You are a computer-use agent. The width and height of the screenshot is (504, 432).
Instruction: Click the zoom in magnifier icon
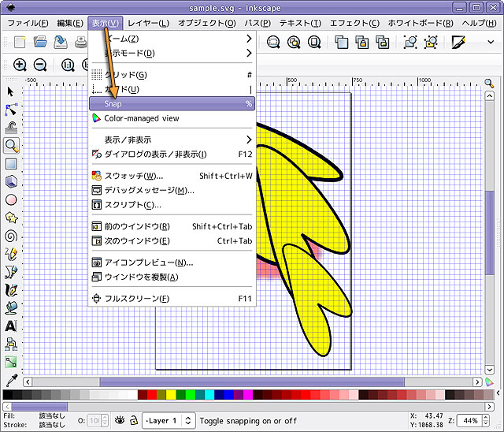[20, 65]
